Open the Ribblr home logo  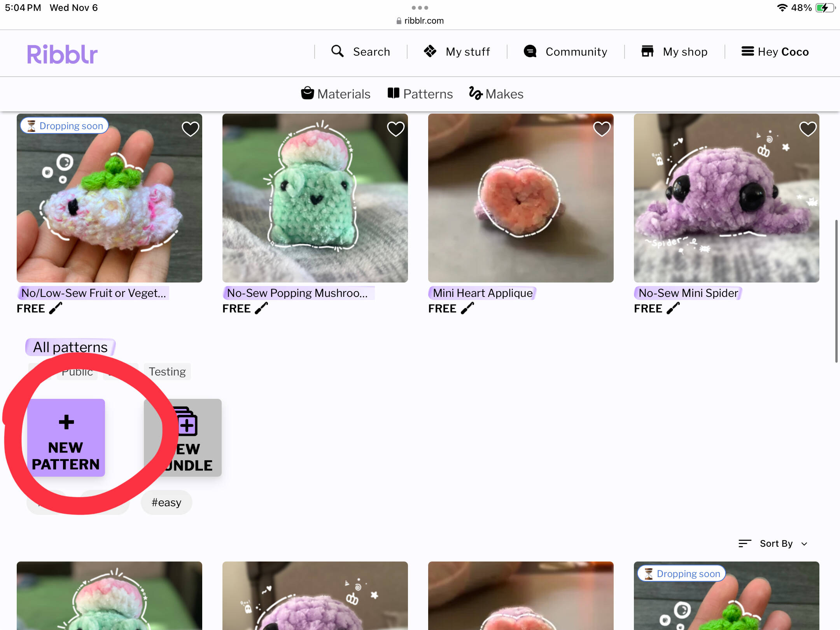point(62,54)
